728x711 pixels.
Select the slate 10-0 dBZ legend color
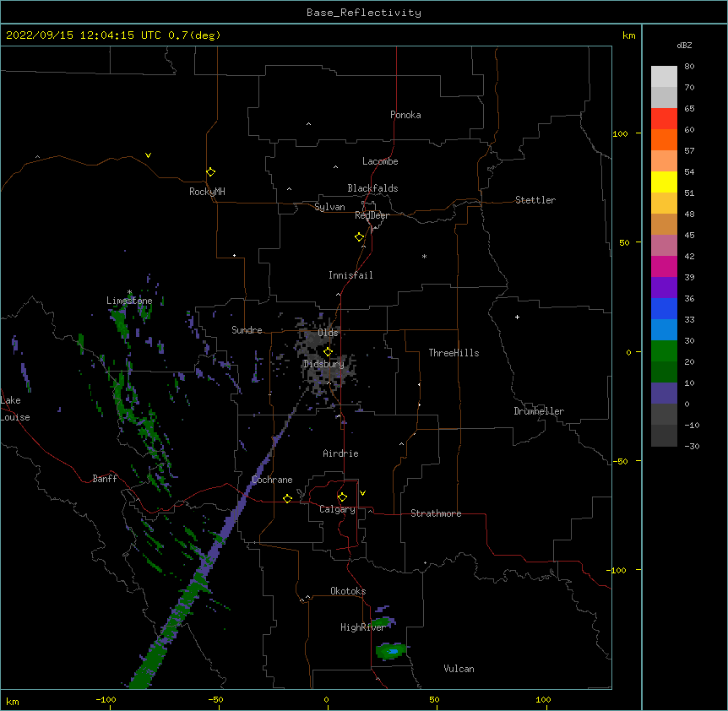pyautogui.click(x=664, y=393)
